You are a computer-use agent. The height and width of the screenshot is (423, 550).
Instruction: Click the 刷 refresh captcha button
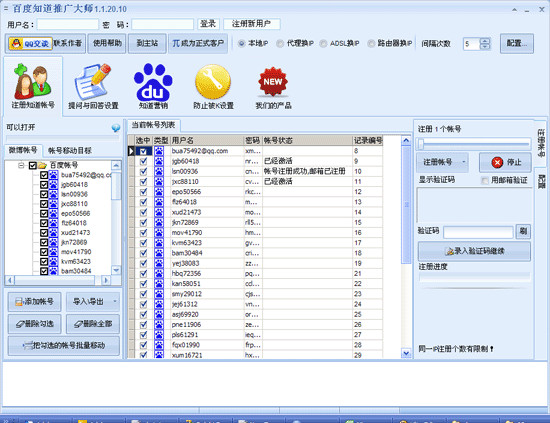(x=523, y=231)
